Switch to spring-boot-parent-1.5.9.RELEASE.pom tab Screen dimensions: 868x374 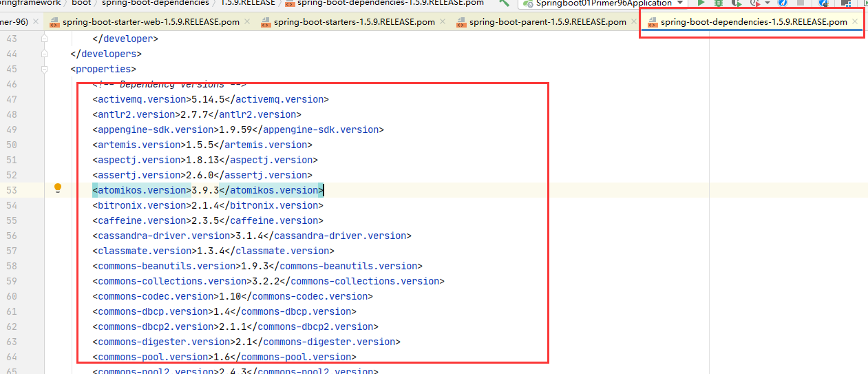548,22
